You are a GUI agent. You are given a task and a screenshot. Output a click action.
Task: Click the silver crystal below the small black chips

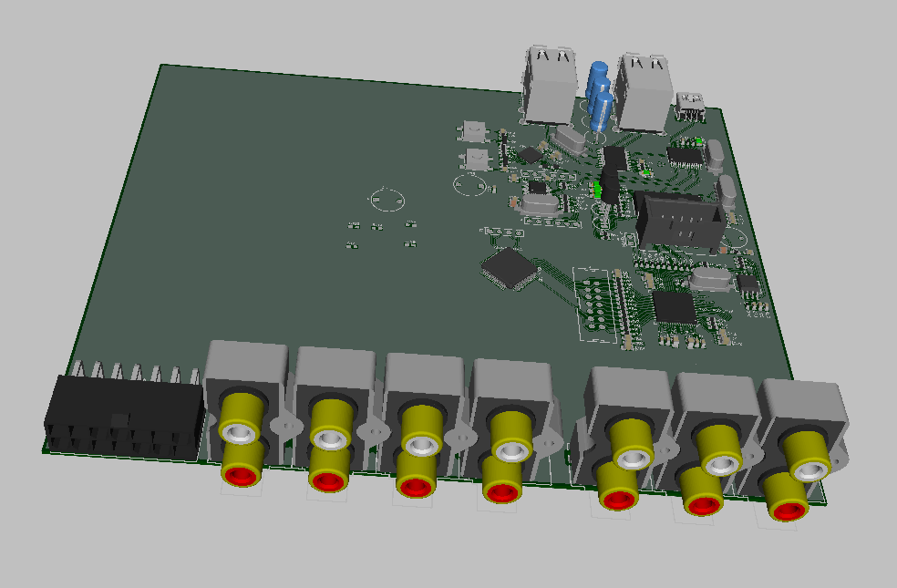[x=539, y=204]
